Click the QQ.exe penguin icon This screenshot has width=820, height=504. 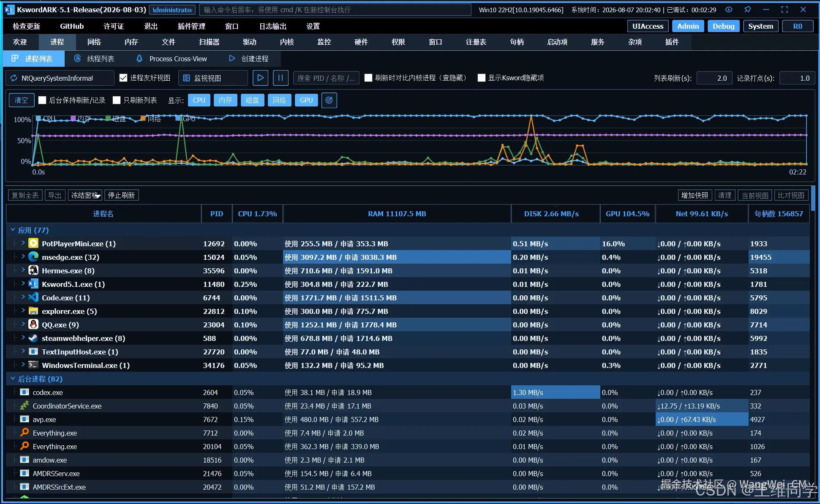coord(33,324)
